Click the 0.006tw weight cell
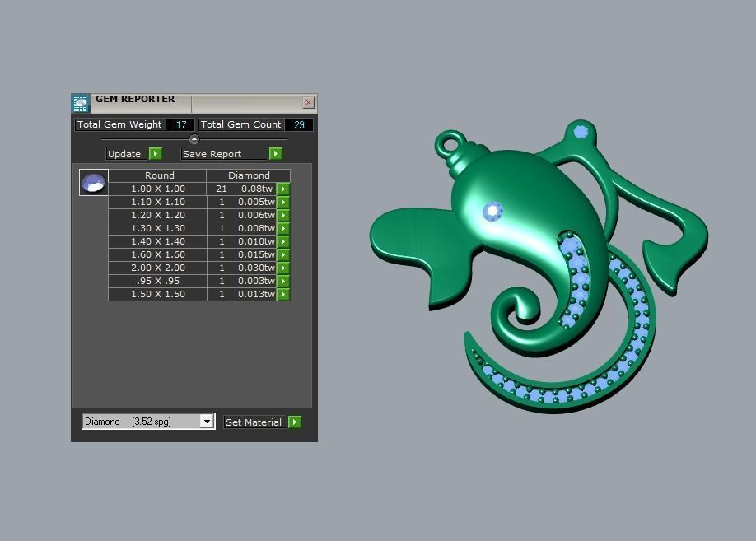 coord(256,215)
